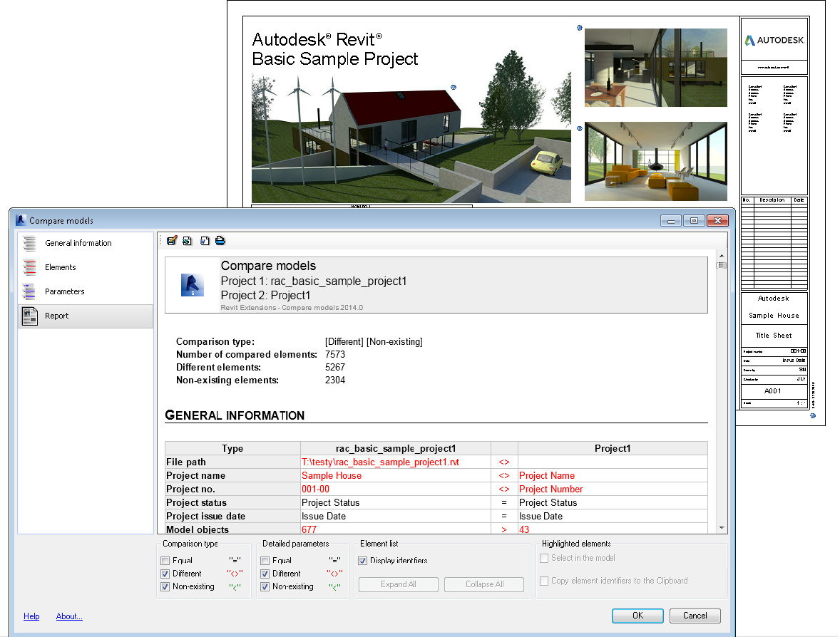The image size is (840, 637).
Task: Click Collapse All in the Element list
Action: (483, 584)
